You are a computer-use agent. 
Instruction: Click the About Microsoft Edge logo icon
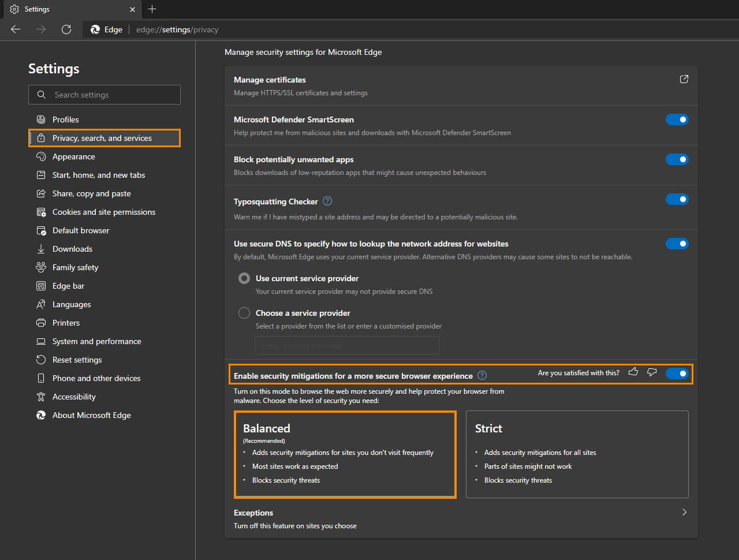[41, 415]
